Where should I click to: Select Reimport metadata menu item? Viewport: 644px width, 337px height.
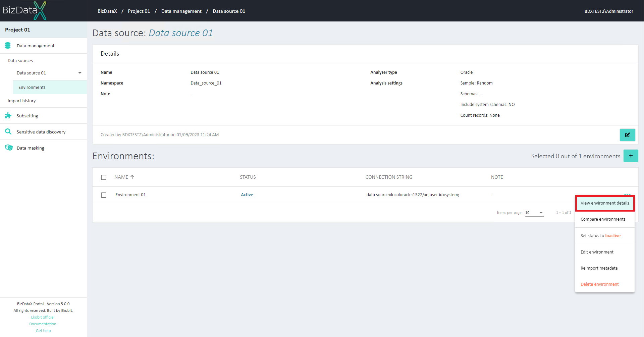(605, 268)
